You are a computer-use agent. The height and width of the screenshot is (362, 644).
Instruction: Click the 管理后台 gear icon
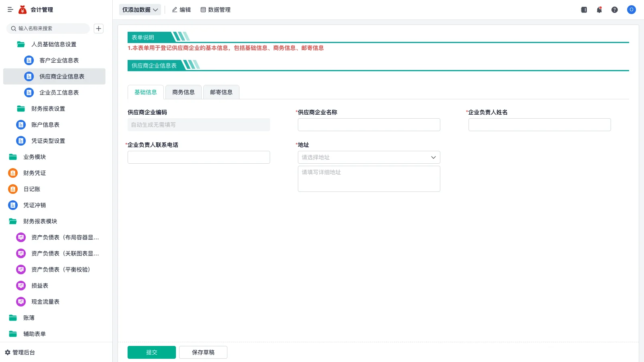coord(8,352)
